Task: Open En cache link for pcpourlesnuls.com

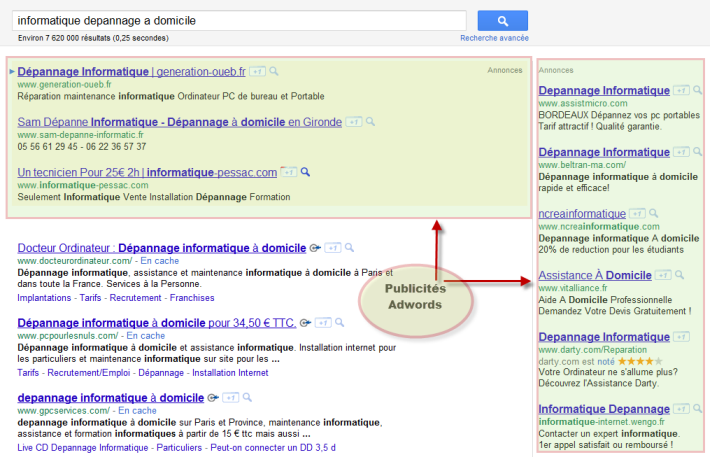Action: [146, 336]
